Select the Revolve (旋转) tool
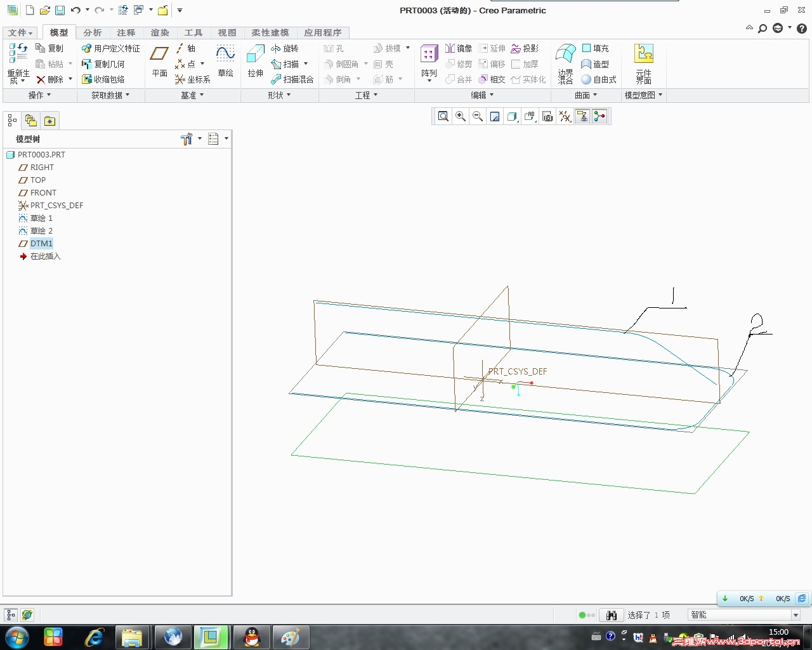This screenshot has width=812, height=650. coord(284,48)
